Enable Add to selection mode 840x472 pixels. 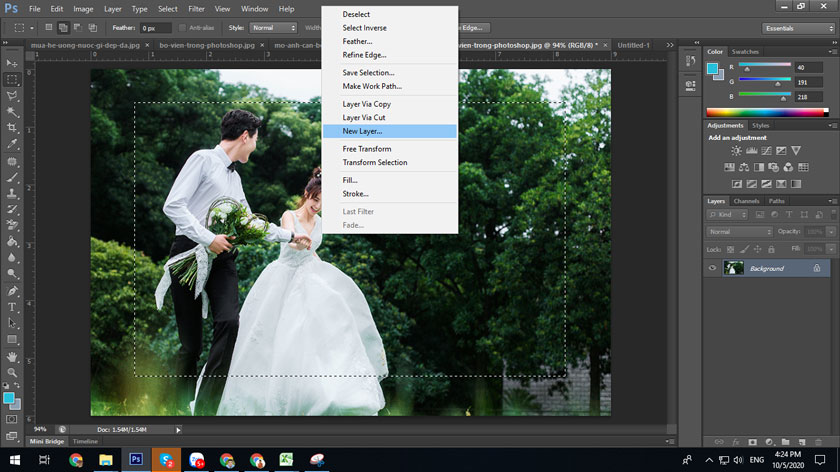(63, 28)
